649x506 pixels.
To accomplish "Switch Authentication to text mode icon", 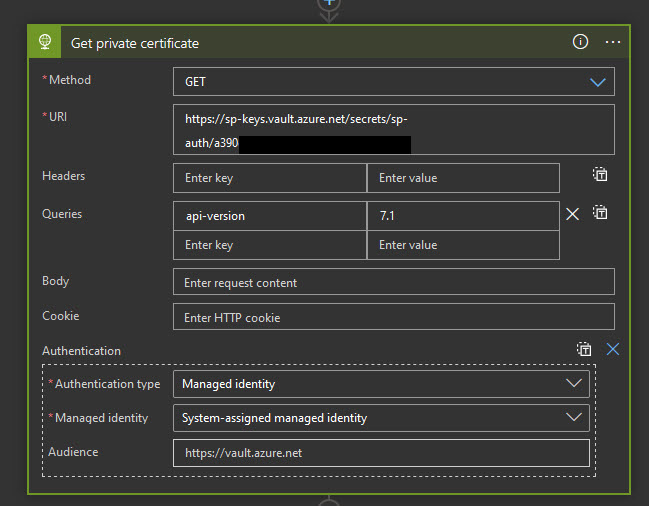I will (x=584, y=350).
